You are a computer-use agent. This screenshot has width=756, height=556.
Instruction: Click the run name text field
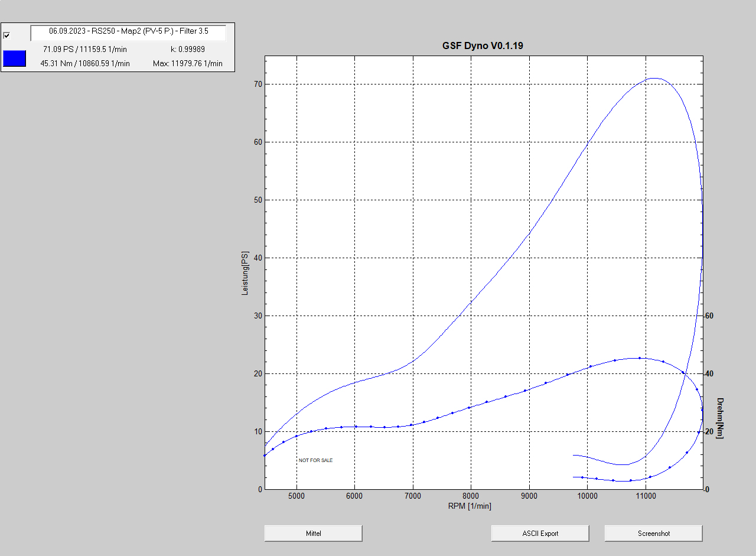128,32
